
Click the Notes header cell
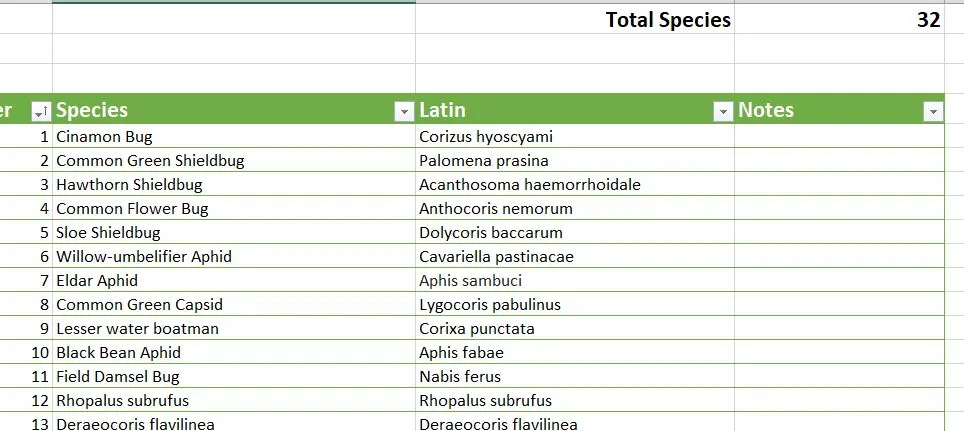click(839, 109)
